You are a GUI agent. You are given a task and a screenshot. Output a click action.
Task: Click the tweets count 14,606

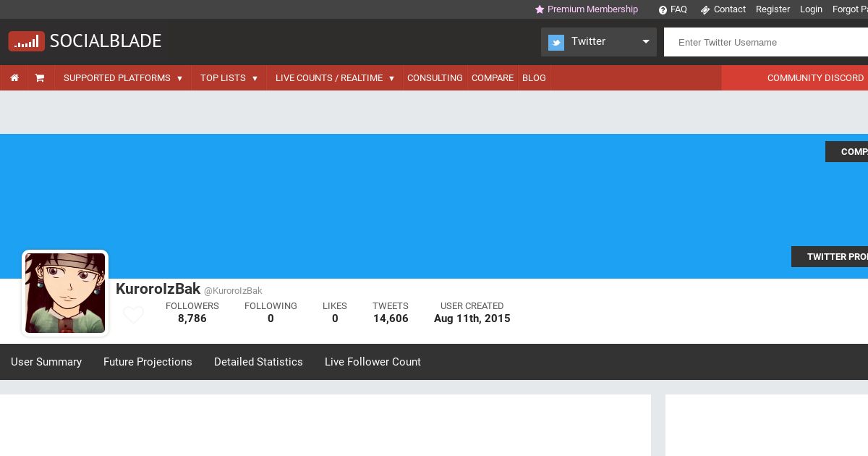click(391, 318)
